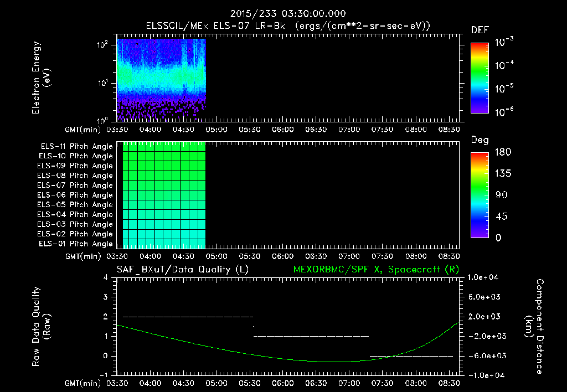
Task: Click the pitch angle colored grid
Action: point(164,195)
